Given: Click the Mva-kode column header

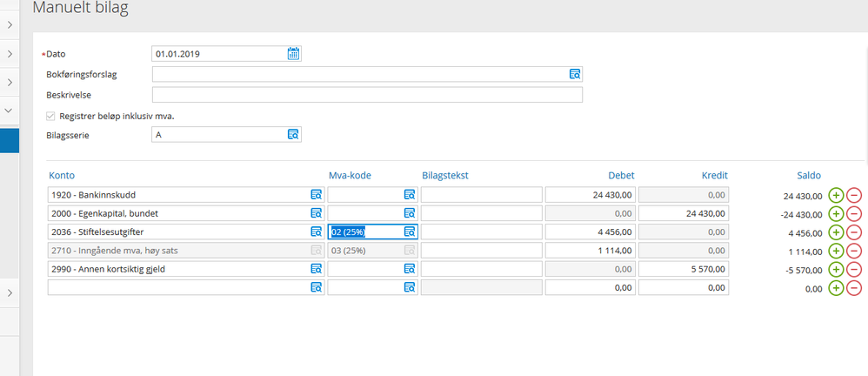Looking at the screenshot, I should [351, 176].
